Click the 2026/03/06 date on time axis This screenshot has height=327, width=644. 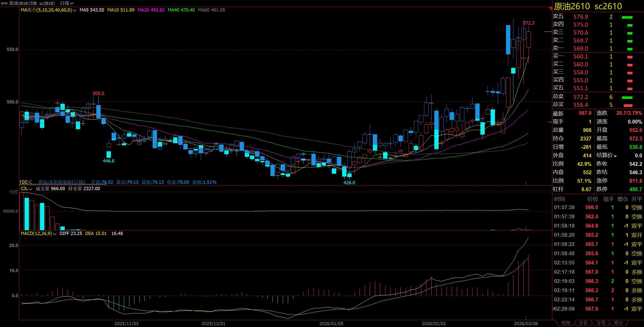click(x=526, y=323)
